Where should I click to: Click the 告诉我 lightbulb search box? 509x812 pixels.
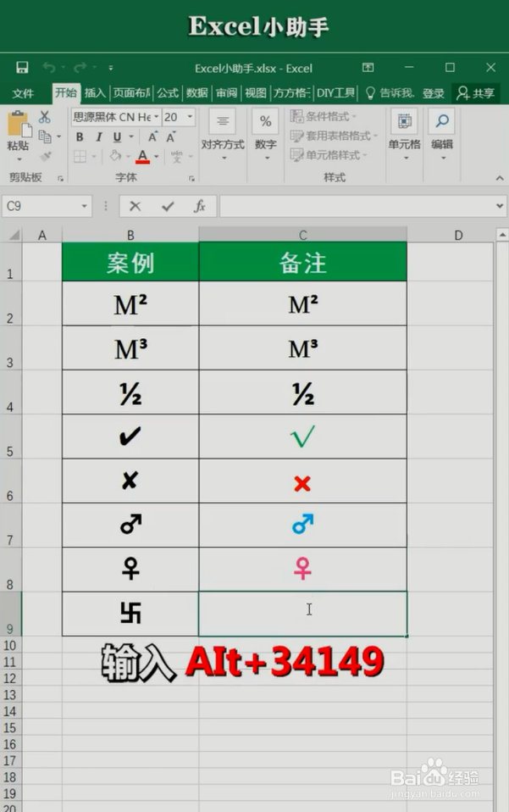coord(390,92)
